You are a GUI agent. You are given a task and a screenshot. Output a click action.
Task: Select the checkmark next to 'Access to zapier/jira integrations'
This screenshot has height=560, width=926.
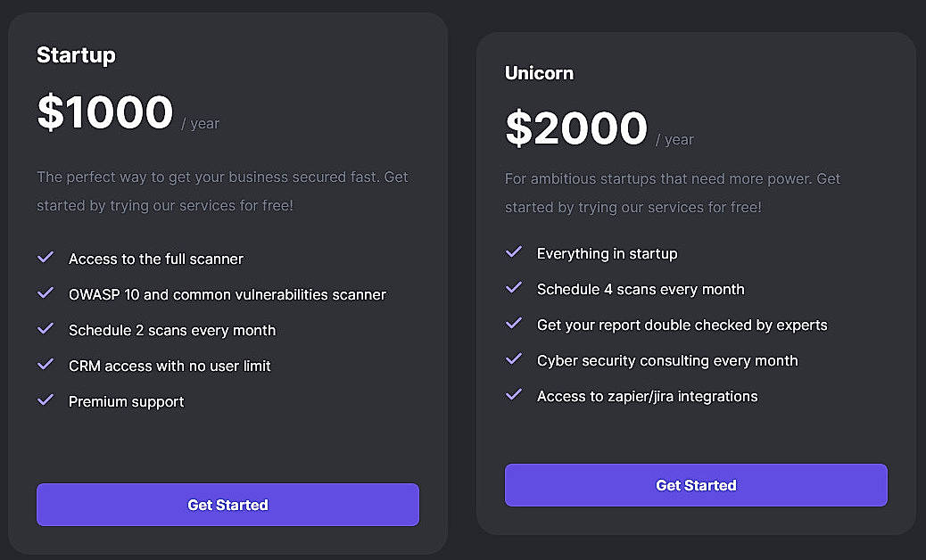[514, 395]
